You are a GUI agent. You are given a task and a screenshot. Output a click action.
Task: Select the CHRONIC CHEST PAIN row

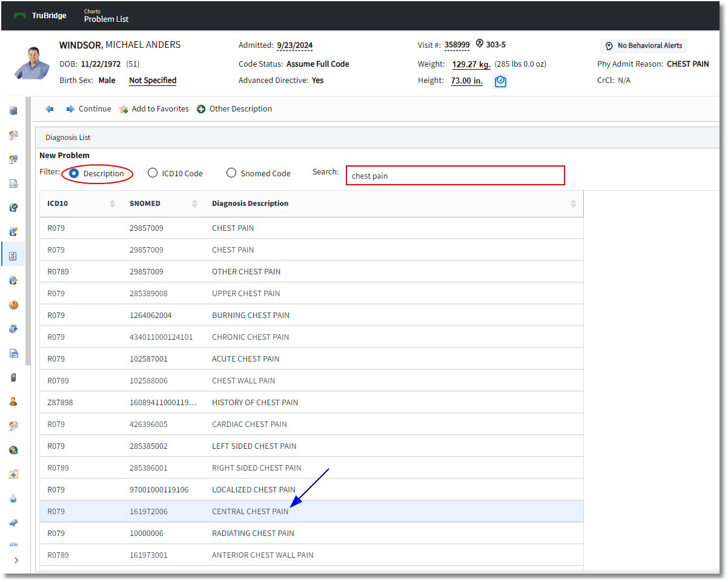coord(311,337)
